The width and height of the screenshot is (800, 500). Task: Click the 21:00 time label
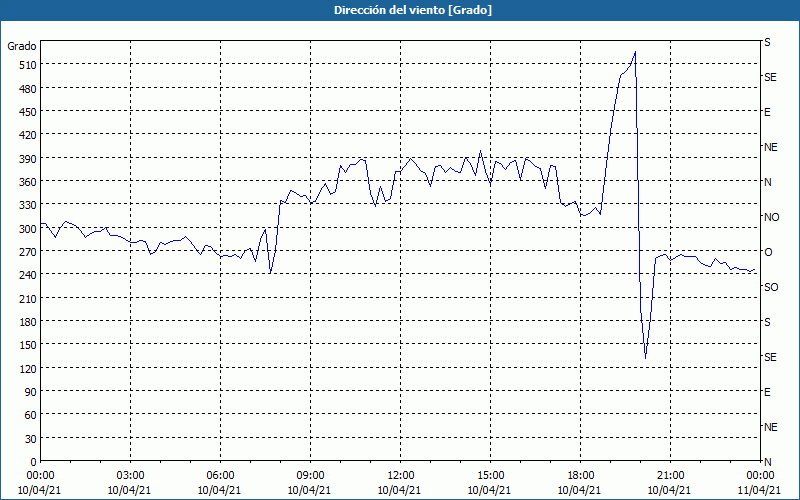point(670,476)
